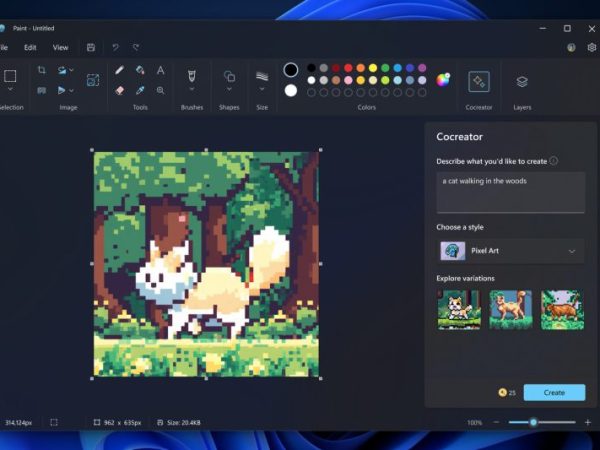Select the Color picker eyedropper tool
Image resolution: width=600 pixels, height=450 pixels.
point(140,90)
